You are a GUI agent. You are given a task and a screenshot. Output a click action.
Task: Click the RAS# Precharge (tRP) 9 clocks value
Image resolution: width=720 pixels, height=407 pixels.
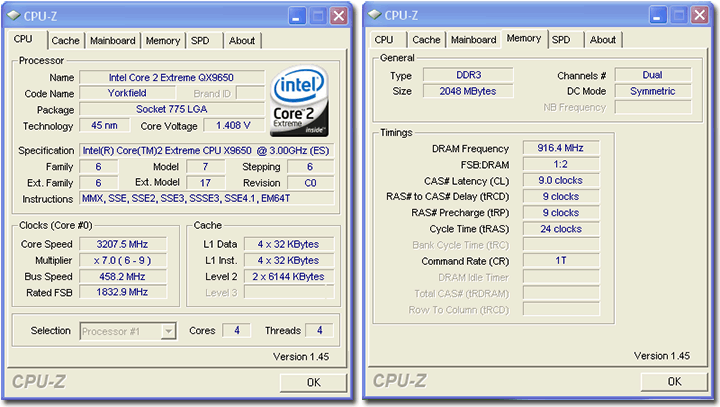click(561, 213)
